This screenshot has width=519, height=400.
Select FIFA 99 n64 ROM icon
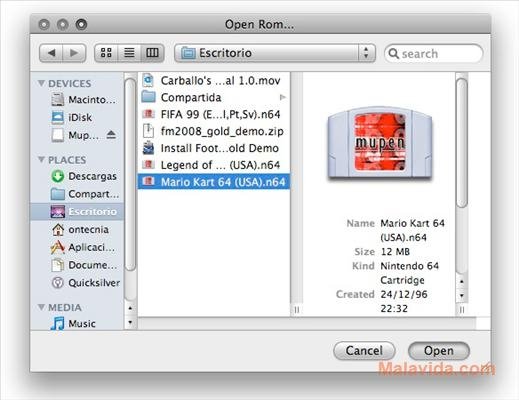pos(148,114)
